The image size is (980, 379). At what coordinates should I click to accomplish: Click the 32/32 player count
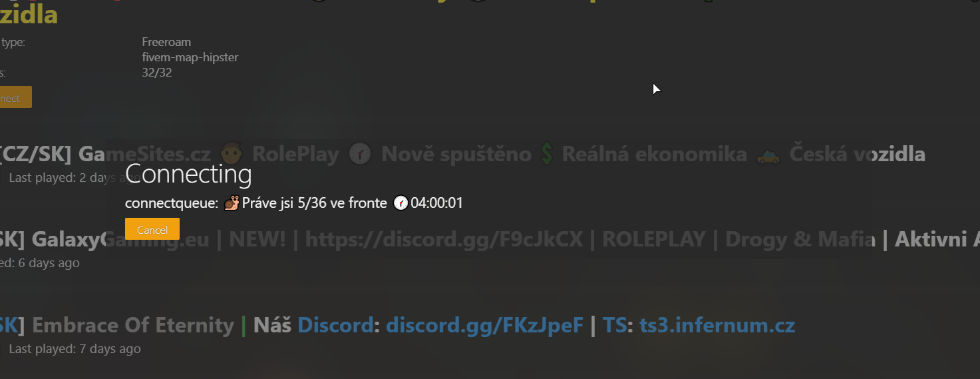(x=157, y=73)
